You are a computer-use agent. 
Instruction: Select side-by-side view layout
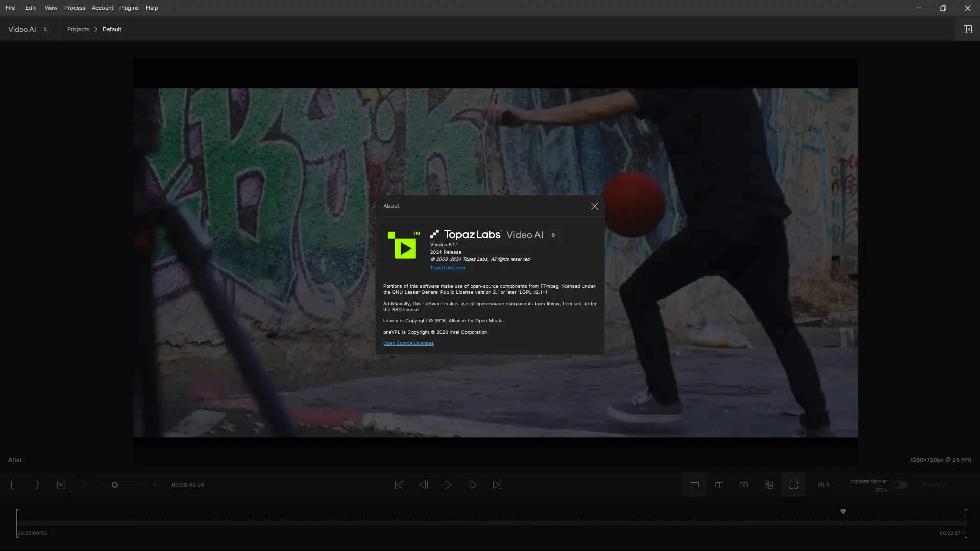(x=744, y=485)
